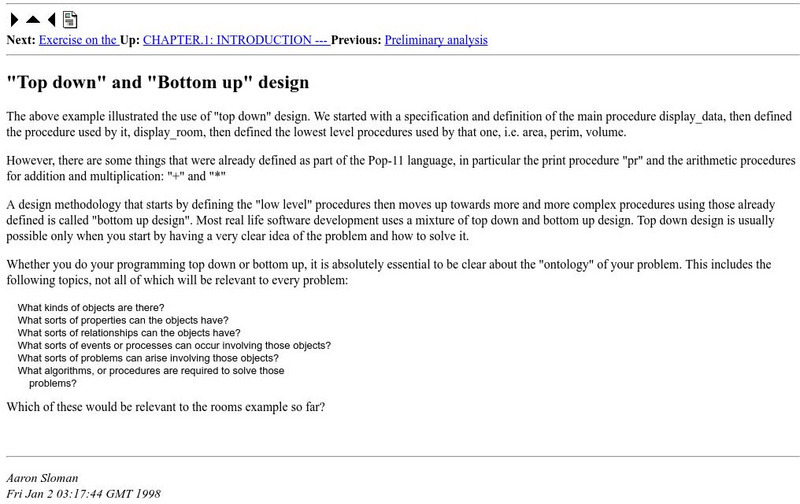Screen dimensions: 800x504
Task: Click the line "What kinds of objects are there?"
Action: [91, 307]
